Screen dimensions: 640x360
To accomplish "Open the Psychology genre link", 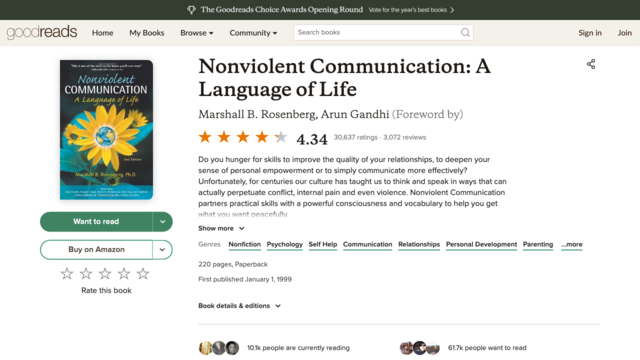I will click(x=284, y=244).
